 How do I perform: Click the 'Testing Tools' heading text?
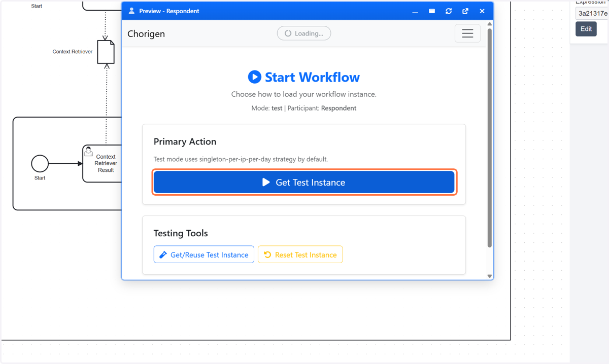tap(181, 233)
